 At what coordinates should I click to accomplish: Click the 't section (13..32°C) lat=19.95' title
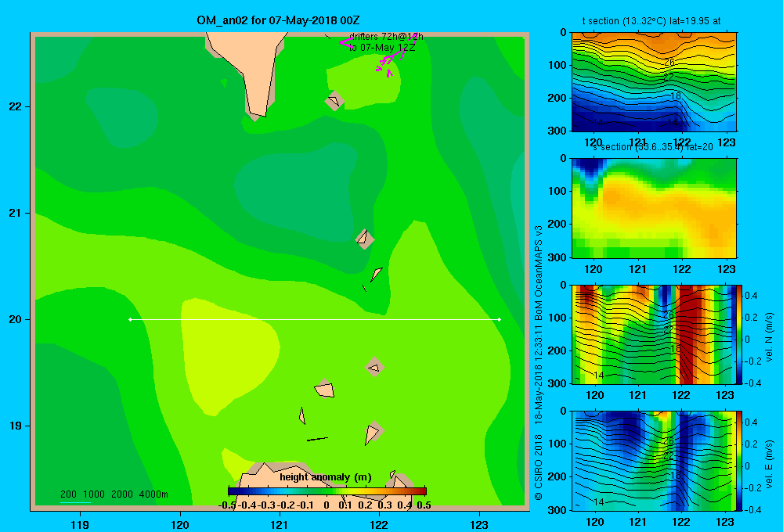(651, 21)
